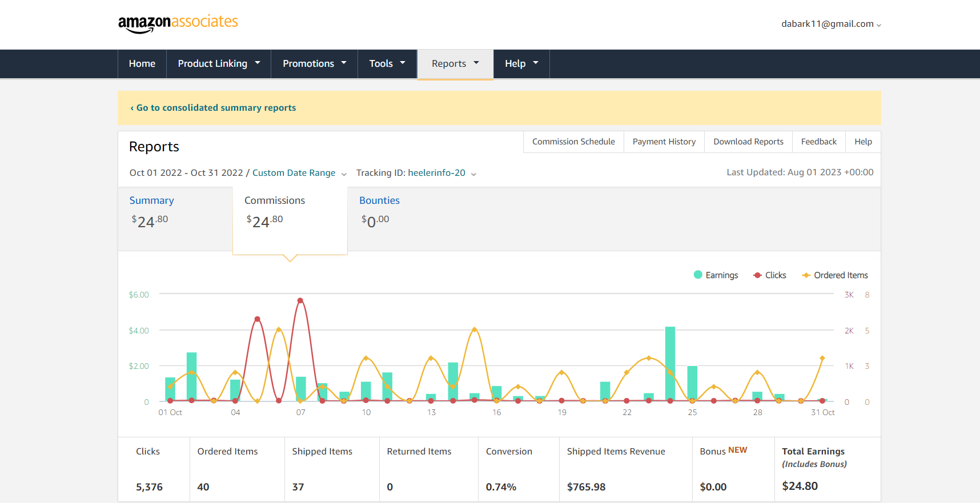Screen dimensions: 980x503
Task: Toggle the Clicks legend series
Action: coord(769,275)
